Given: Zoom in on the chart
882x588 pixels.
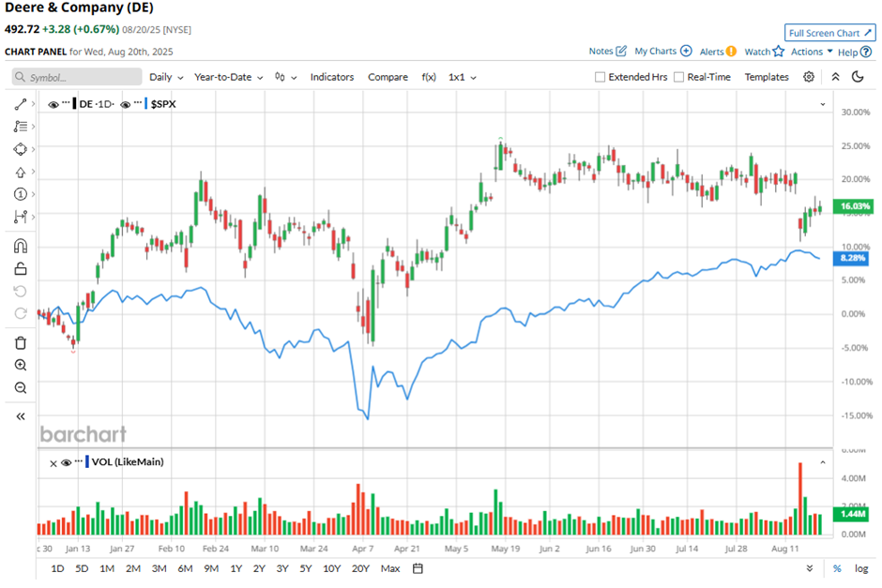Looking at the screenshot, I should click(21, 366).
